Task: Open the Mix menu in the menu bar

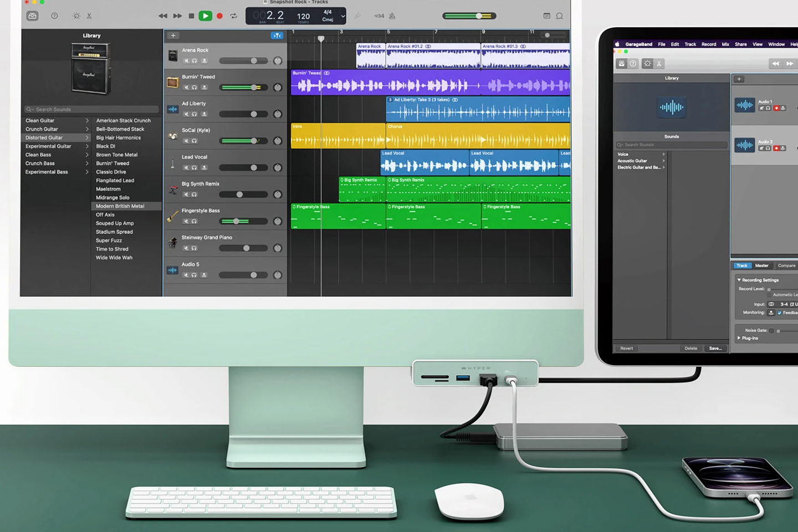Action: pyautogui.click(x=725, y=44)
